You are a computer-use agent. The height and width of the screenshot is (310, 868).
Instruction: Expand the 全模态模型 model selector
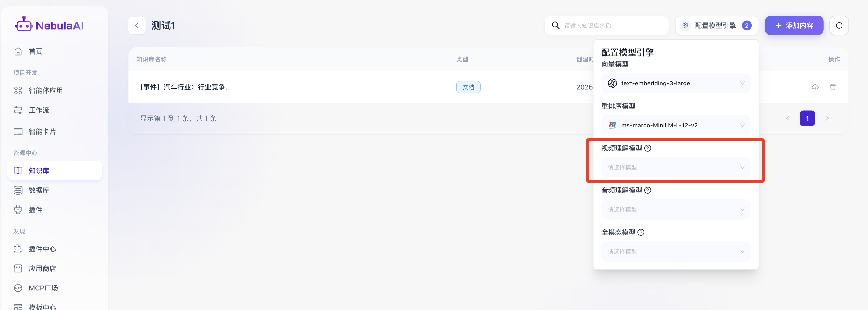tap(675, 251)
